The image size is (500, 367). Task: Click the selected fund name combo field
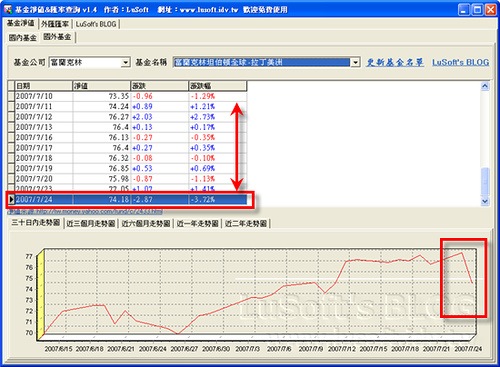[x=266, y=62]
